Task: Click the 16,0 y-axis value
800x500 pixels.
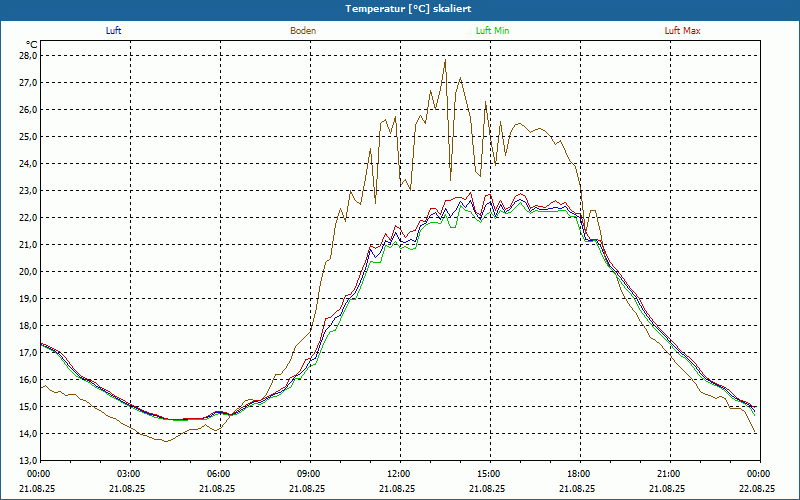Action: click(x=29, y=380)
